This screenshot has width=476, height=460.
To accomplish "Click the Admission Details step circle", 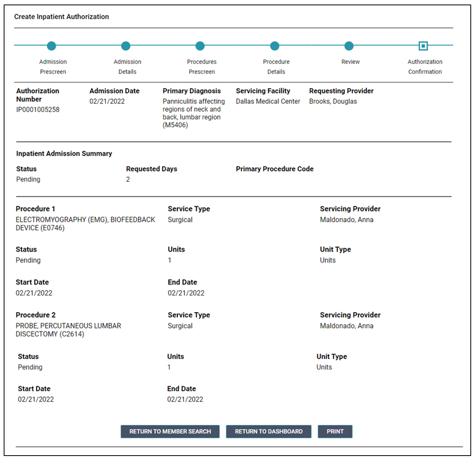I will [126, 46].
